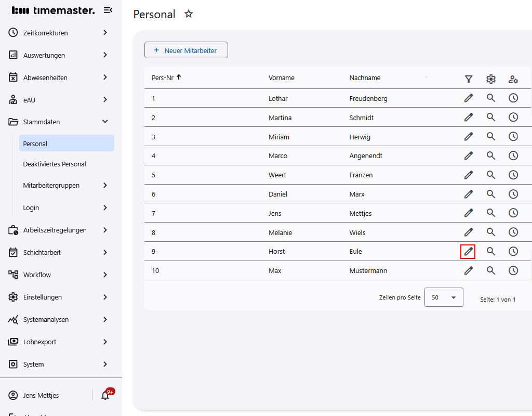Sort by the Nachname column header
Screen dimensions: 532x416
[x=365, y=78]
